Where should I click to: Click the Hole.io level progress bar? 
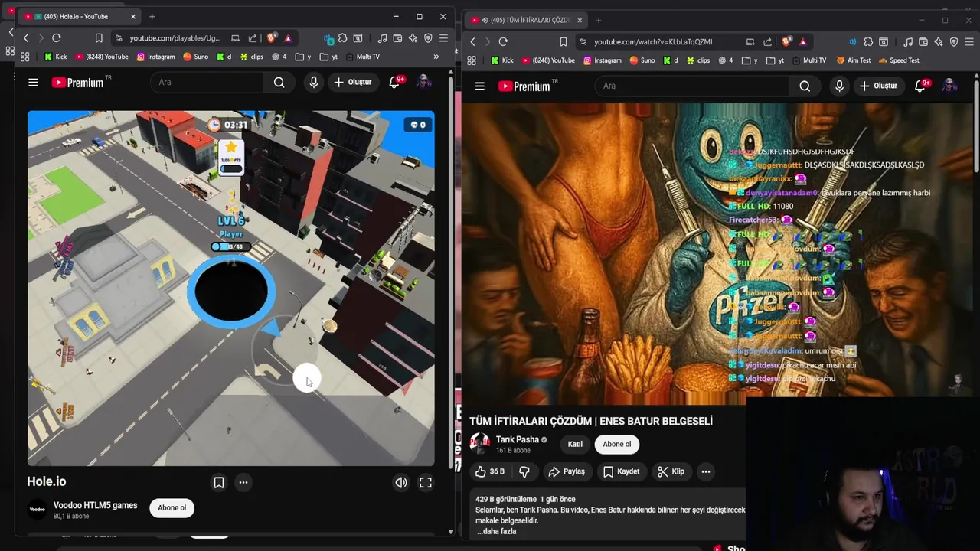(x=230, y=246)
